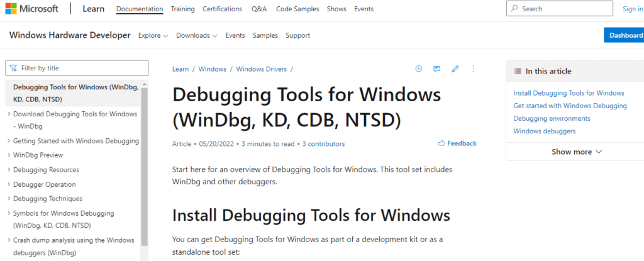
Task: Click the 3 minutes to read text
Action: (x=268, y=144)
